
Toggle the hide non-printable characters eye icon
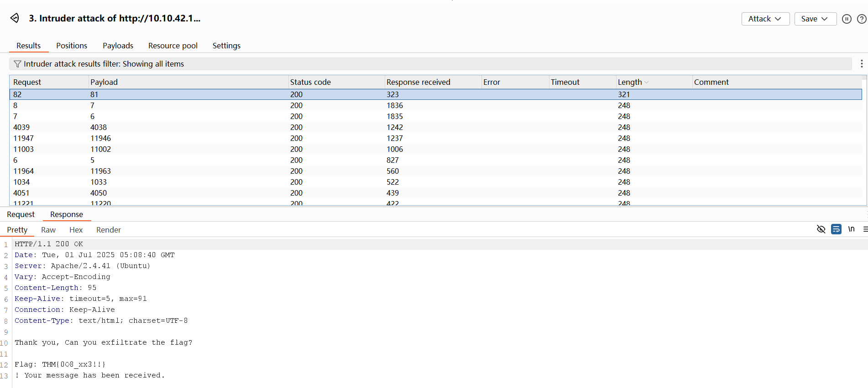tap(821, 229)
